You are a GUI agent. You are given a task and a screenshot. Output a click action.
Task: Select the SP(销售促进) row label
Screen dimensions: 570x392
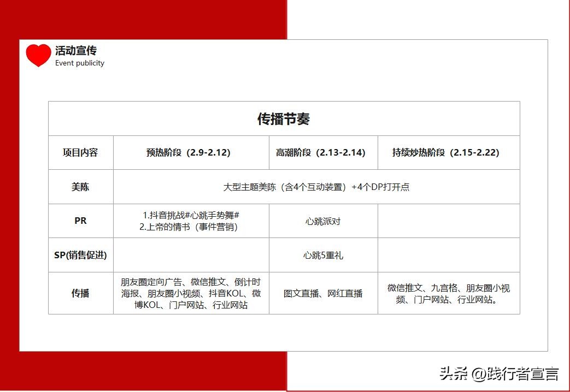coord(81,254)
